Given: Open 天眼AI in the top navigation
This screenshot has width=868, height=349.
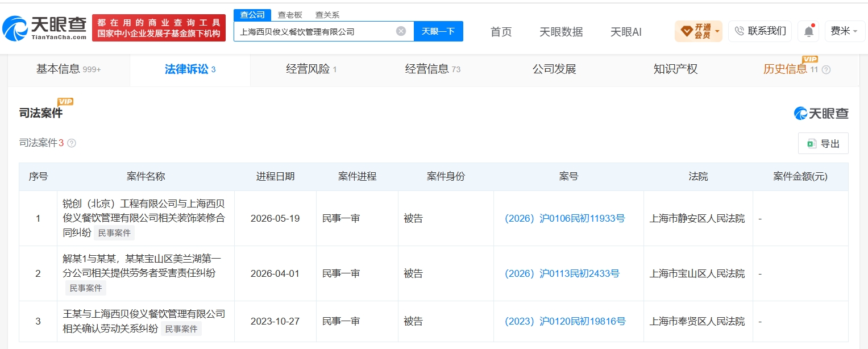Looking at the screenshot, I should point(626,32).
